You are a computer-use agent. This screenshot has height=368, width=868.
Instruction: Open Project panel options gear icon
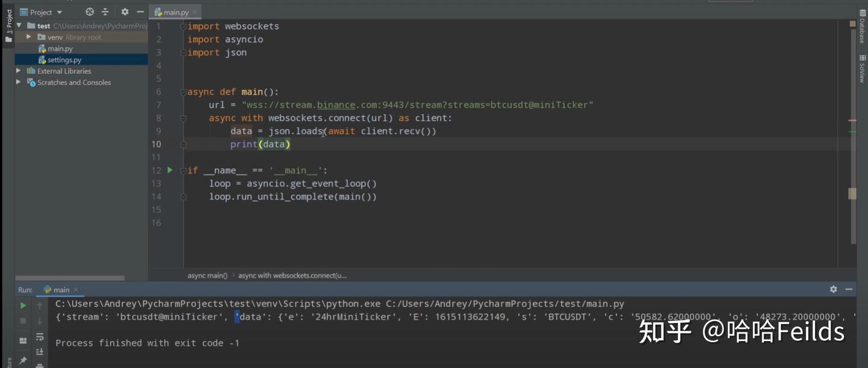tap(125, 11)
